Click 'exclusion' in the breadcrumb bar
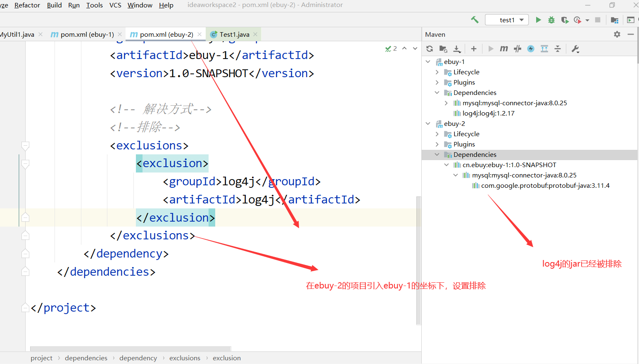The image size is (639, 364). [226, 358]
